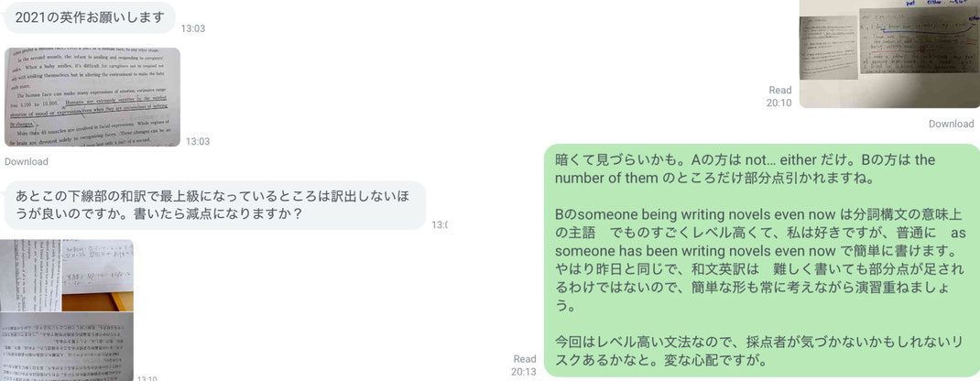Click the paragraph beginning "Bのsomeone being writing novels"

tap(759, 260)
